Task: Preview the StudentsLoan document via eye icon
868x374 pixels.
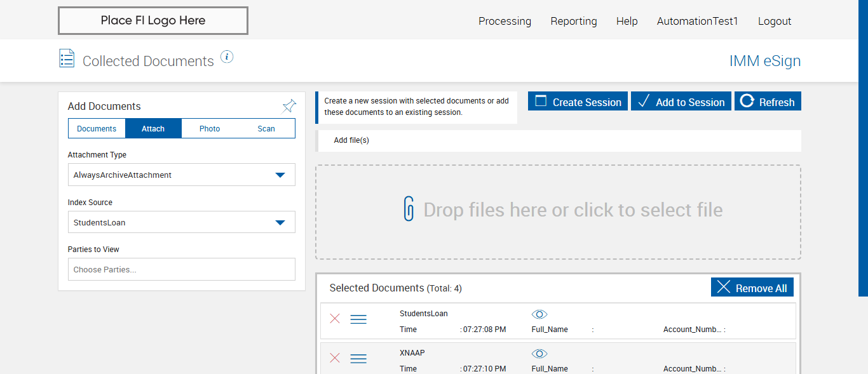Action: 539,314
